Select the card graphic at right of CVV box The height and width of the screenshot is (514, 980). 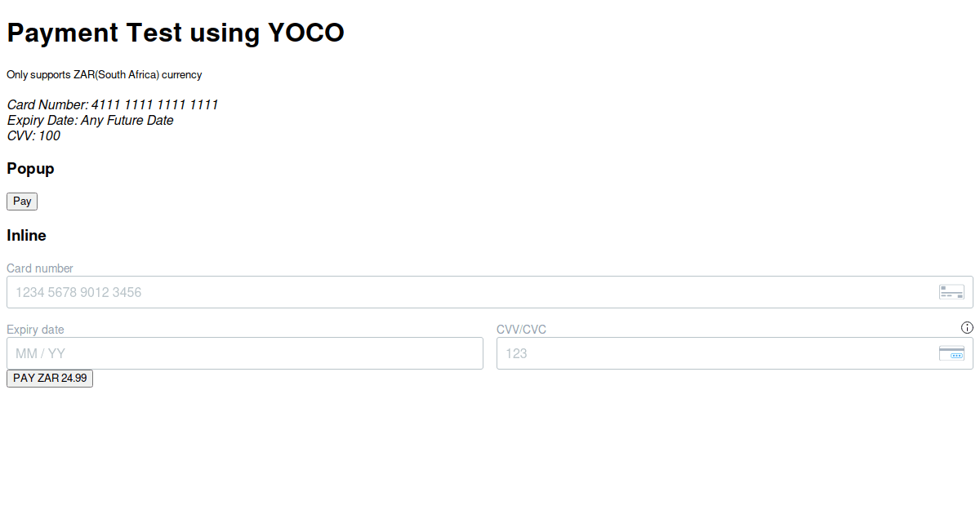951,353
